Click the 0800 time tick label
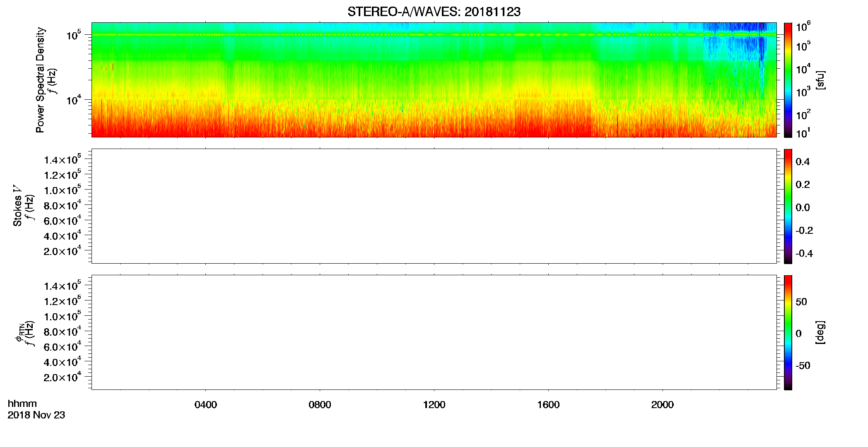This screenshot has height=447, width=868. [x=320, y=405]
